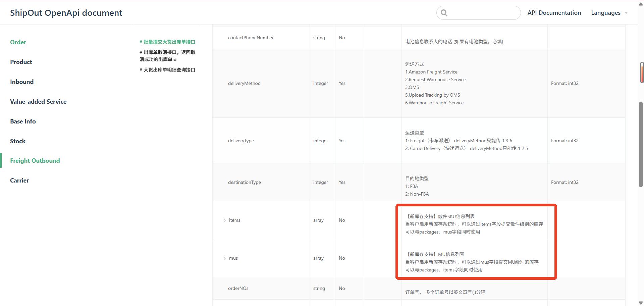The height and width of the screenshot is (306, 644).
Task: Jump to 大货出库单明细查询接口 anchor
Action: coord(167,70)
